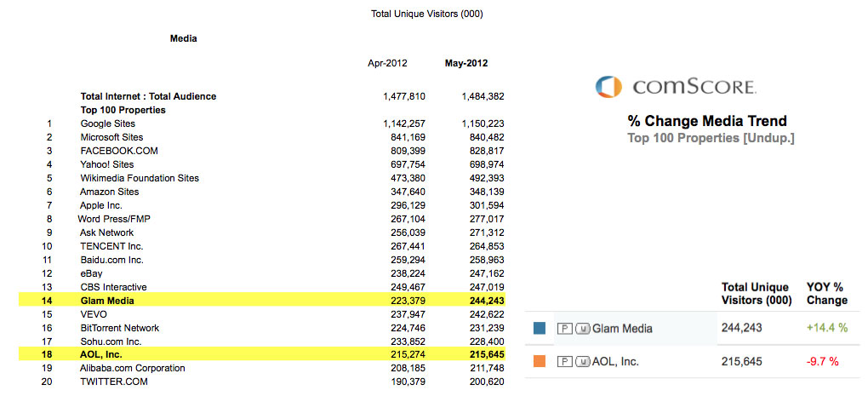Click the Wikimedia value 473,380
868x402 pixels.
(x=409, y=178)
